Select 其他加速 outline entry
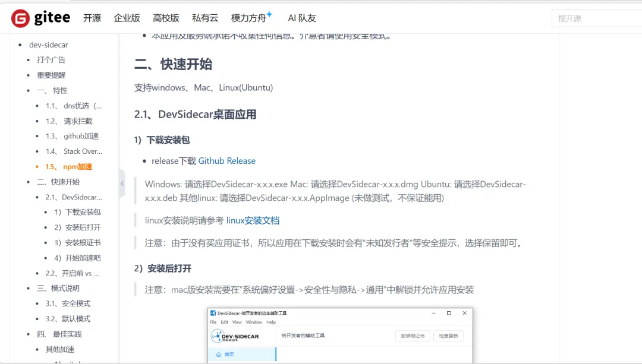 tap(60, 349)
